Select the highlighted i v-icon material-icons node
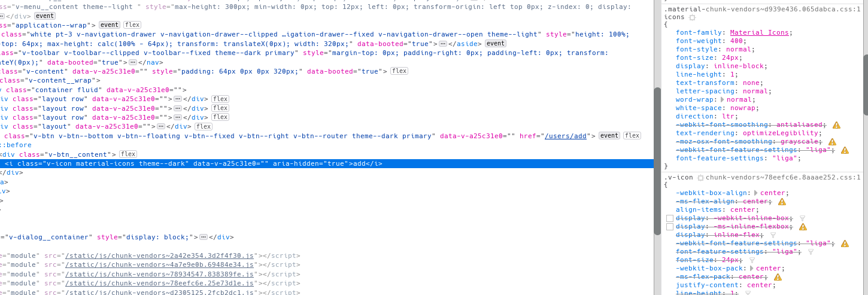 327,163
